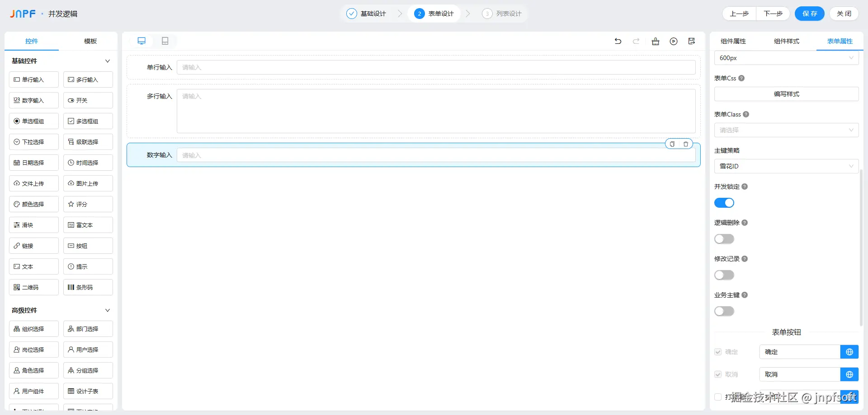The height and width of the screenshot is (415, 868).
Task: Open help tooltip for 逻辑删除
Action: click(x=745, y=223)
